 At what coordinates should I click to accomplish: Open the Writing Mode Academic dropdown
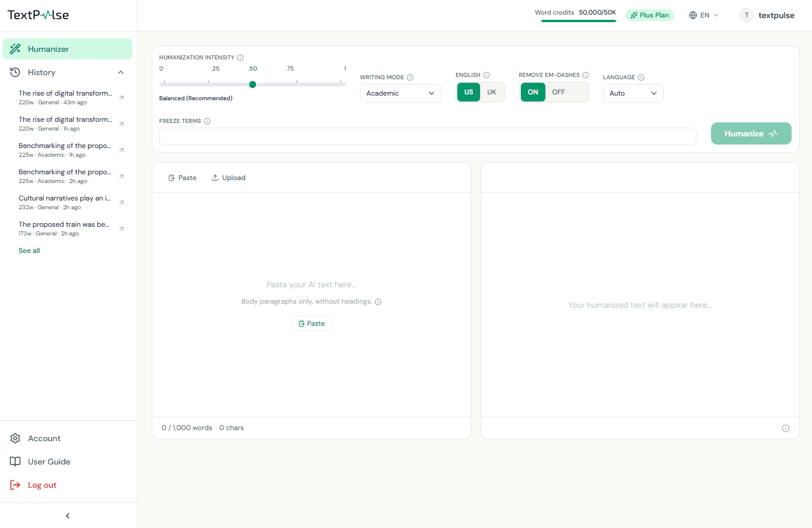(x=401, y=93)
